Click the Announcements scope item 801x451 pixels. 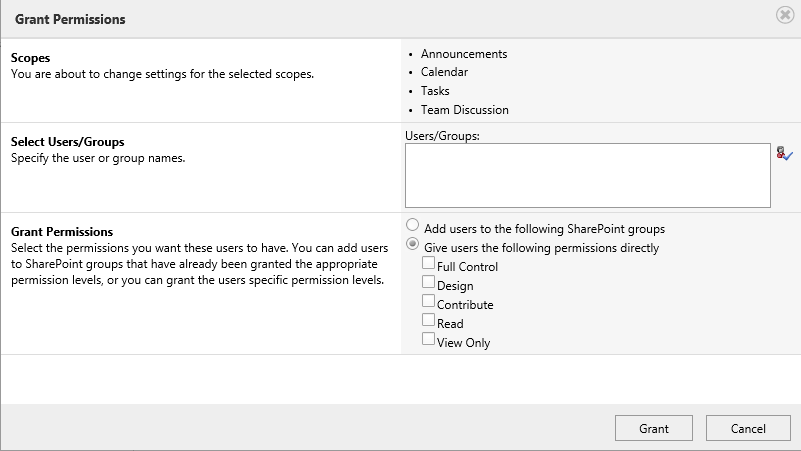coord(464,54)
